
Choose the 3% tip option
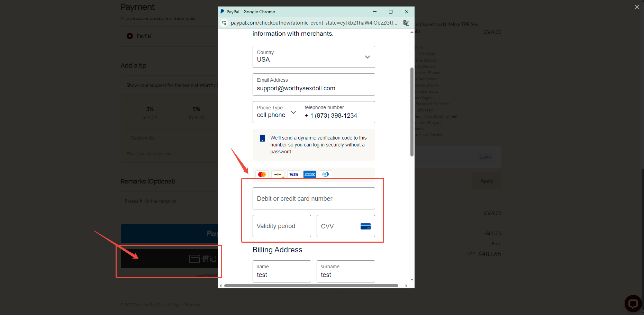click(x=150, y=113)
